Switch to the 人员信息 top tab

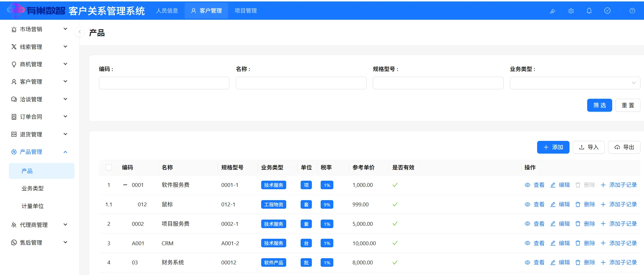[x=167, y=11]
